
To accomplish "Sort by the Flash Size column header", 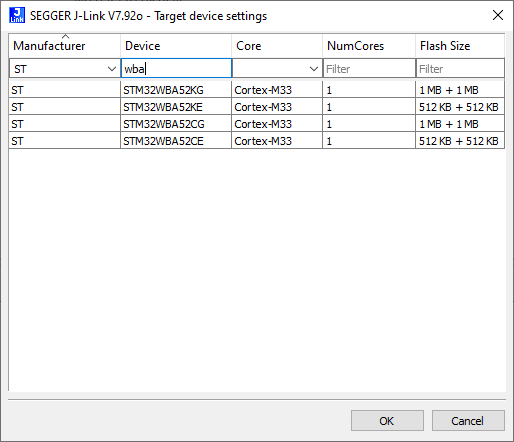I will [x=460, y=46].
